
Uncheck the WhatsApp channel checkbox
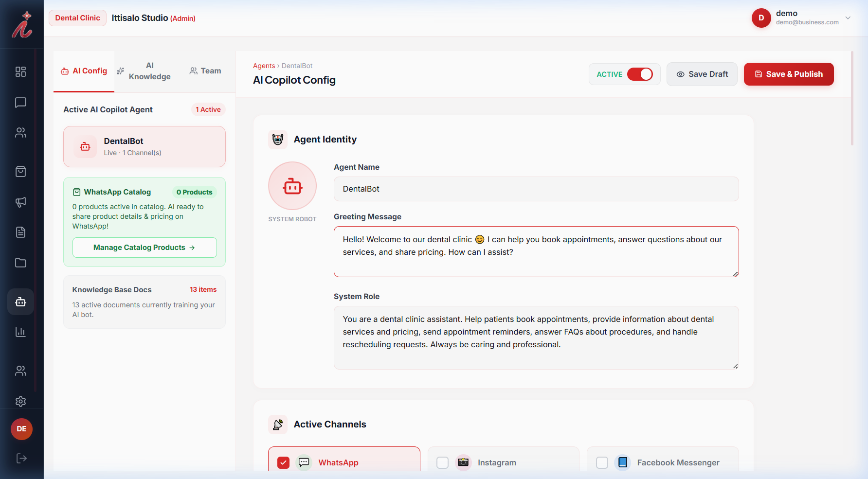[x=283, y=463]
